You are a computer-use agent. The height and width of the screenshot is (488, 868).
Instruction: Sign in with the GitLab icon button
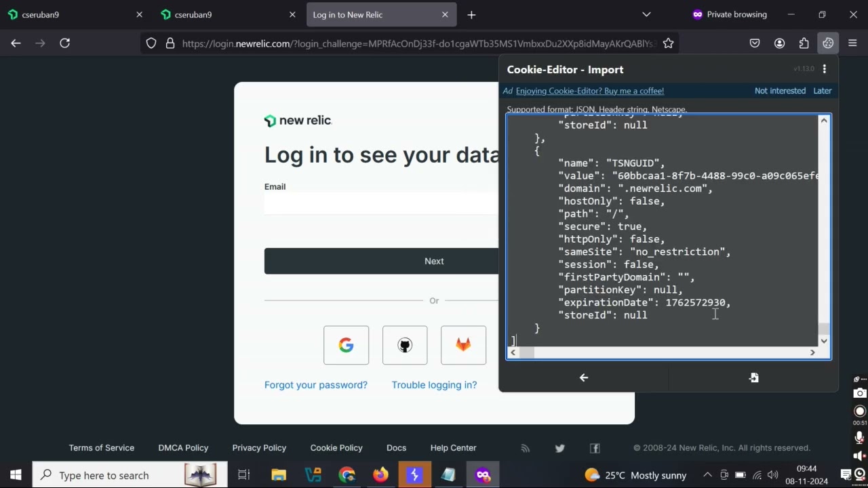(463, 345)
